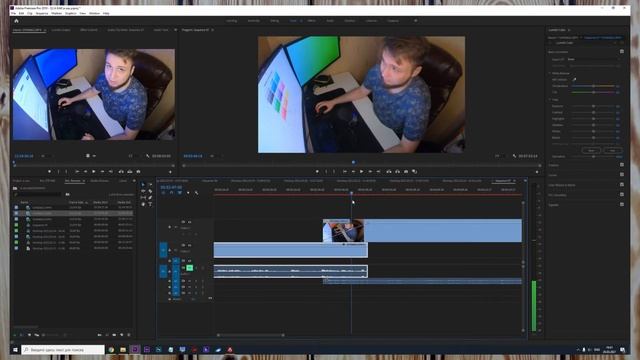Image resolution: width=640 pixels, height=360 pixels.
Task: Toggle lower video track output eye
Action: [189, 245]
